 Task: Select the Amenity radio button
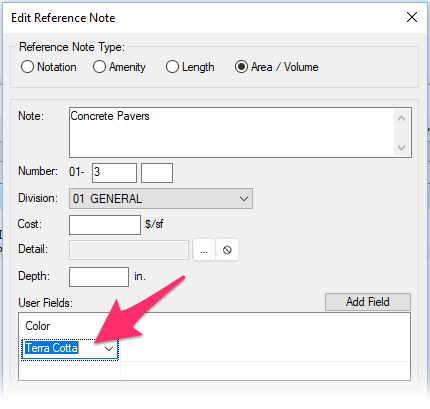point(119,67)
